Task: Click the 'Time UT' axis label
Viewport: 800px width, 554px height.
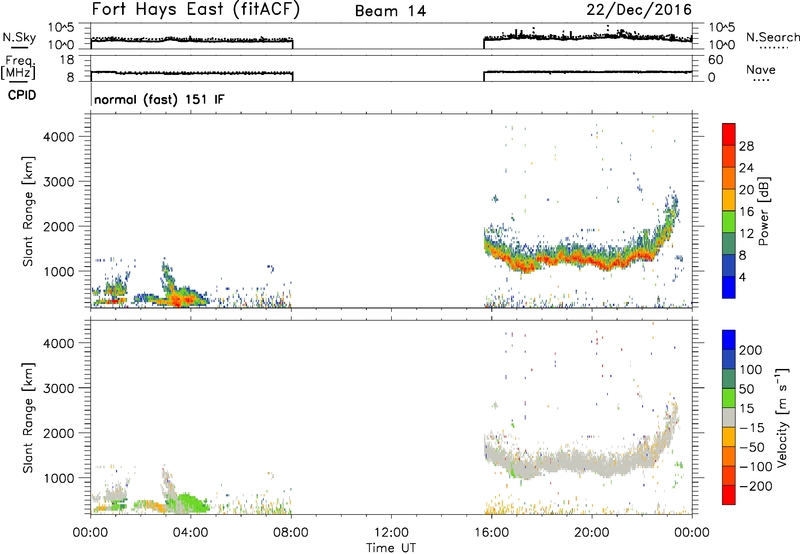Action: [391, 548]
